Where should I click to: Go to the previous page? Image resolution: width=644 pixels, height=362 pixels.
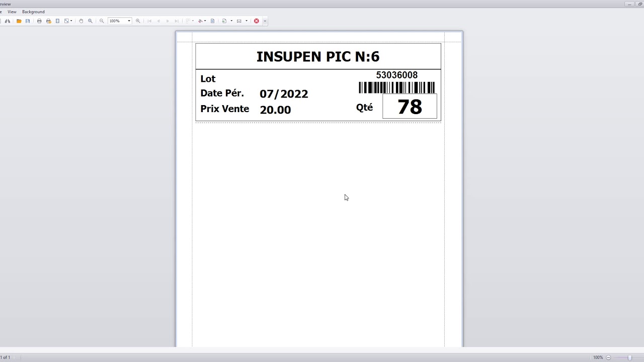(158, 21)
